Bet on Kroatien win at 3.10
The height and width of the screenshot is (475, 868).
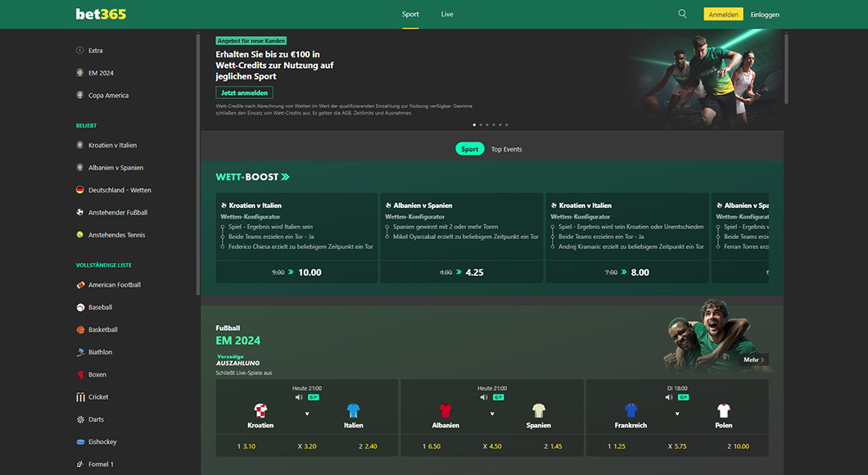[246, 446]
